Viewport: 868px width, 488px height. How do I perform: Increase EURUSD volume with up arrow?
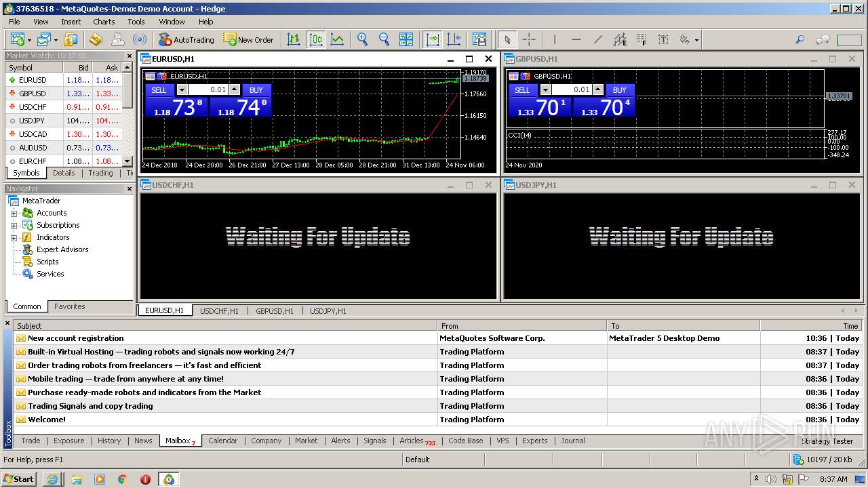[x=235, y=89]
